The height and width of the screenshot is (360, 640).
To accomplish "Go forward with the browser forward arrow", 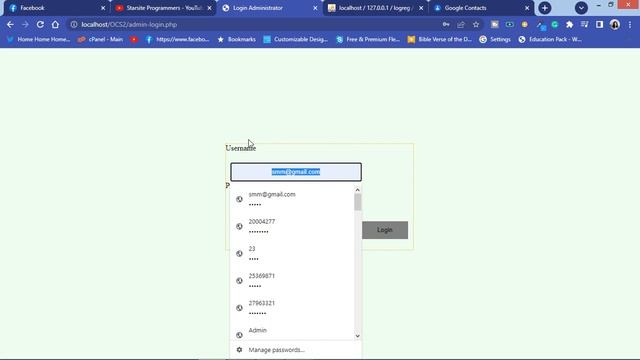I will [25, 24].
